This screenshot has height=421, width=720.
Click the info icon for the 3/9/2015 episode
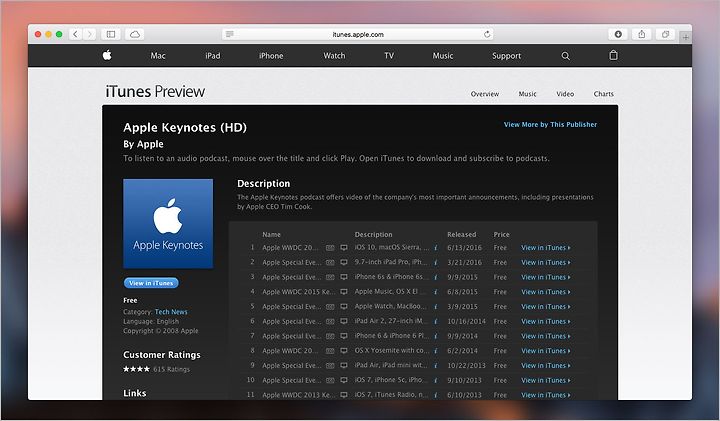435,307
